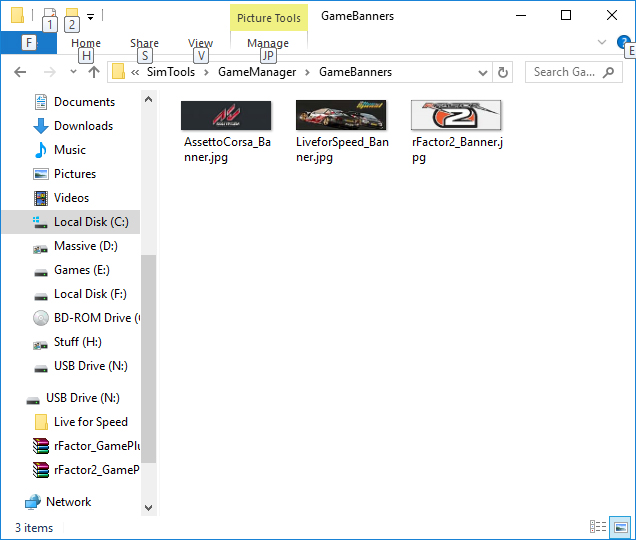Screen dimensions: 636x540
Task: Open address bar history dropdown
Action: (x=483, y=73)
